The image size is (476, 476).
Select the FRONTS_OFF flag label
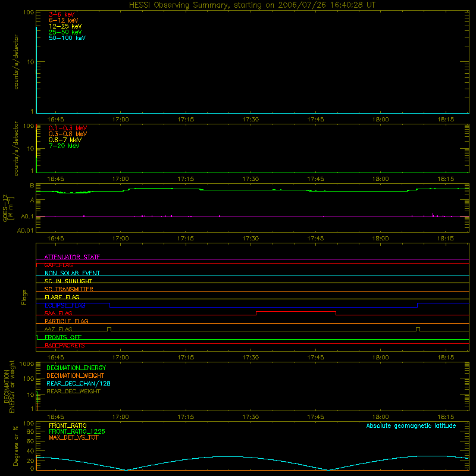(x=63, y=337)
